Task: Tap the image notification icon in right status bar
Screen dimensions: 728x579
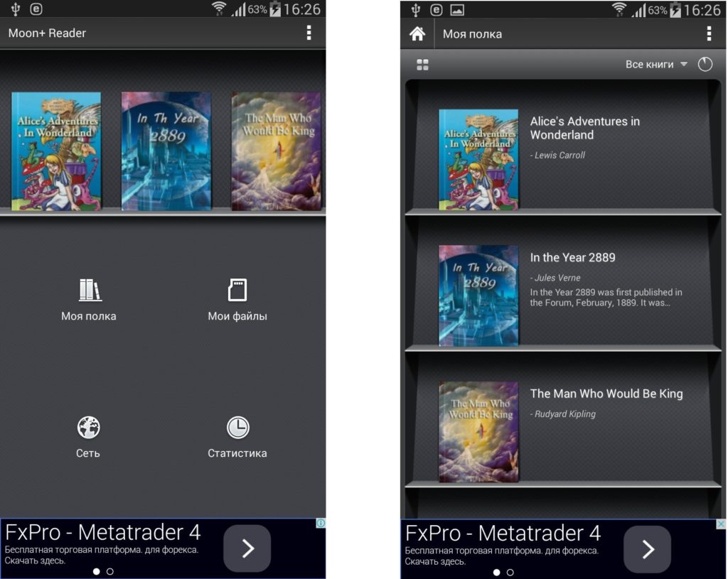Action: [x=457, y=10]
